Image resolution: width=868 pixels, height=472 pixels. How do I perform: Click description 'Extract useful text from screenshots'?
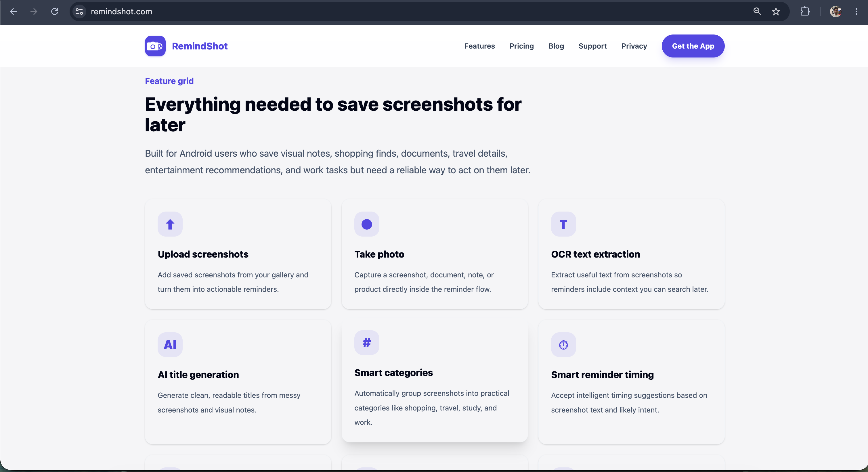630,282
